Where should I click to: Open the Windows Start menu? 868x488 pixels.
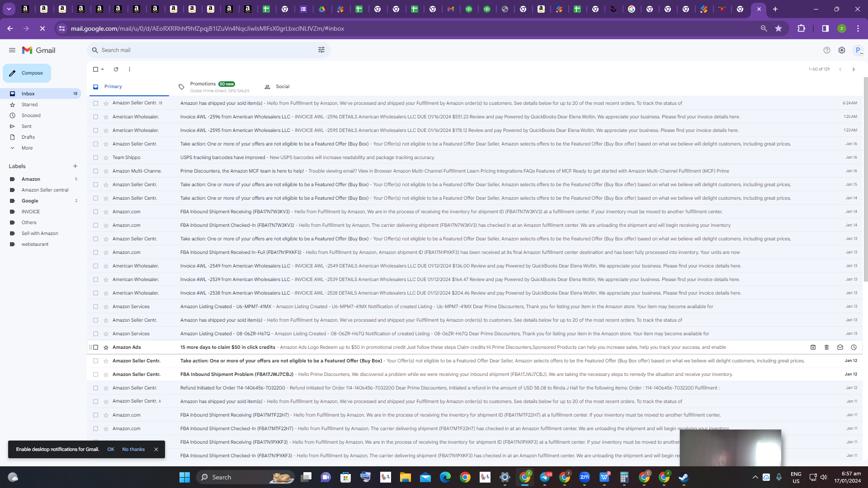click(184, 477)
